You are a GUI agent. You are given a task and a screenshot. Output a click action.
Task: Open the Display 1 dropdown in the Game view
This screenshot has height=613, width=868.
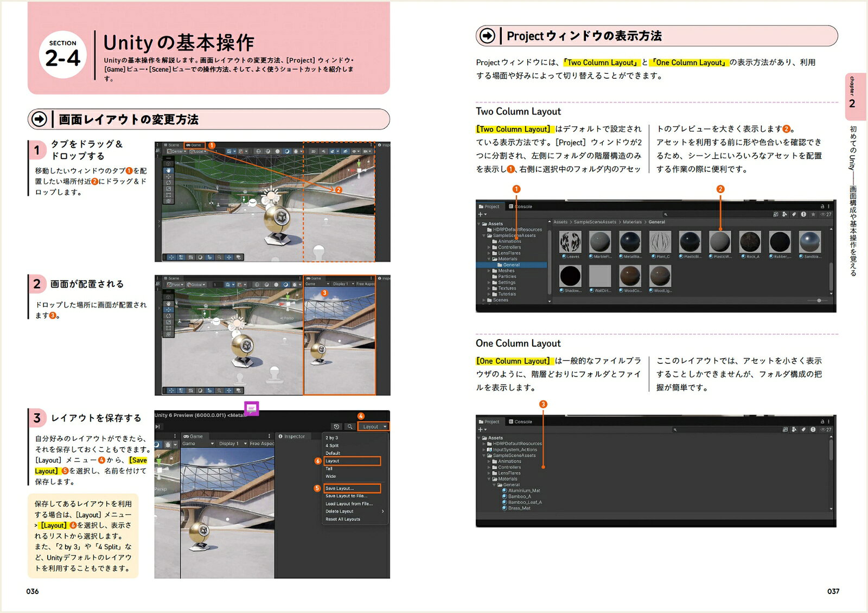pos(233,444)
